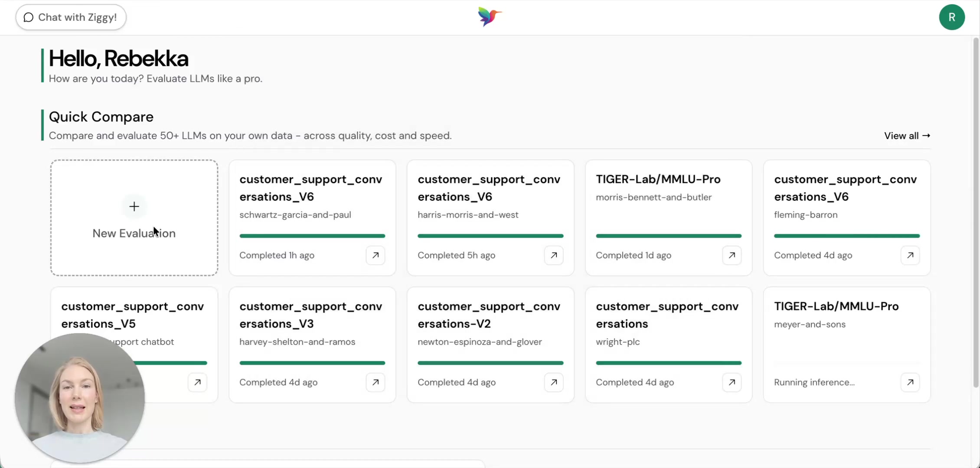Open the schwartz-garcia-and-paul evaluation arrow icon
The image size is (980, 468).
pyautogui.click(x=376, y=255)
